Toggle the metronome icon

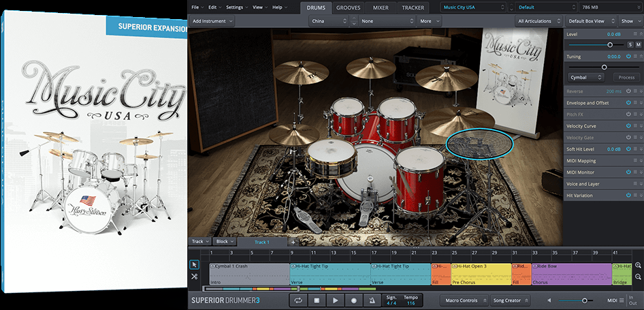(372, 300)
